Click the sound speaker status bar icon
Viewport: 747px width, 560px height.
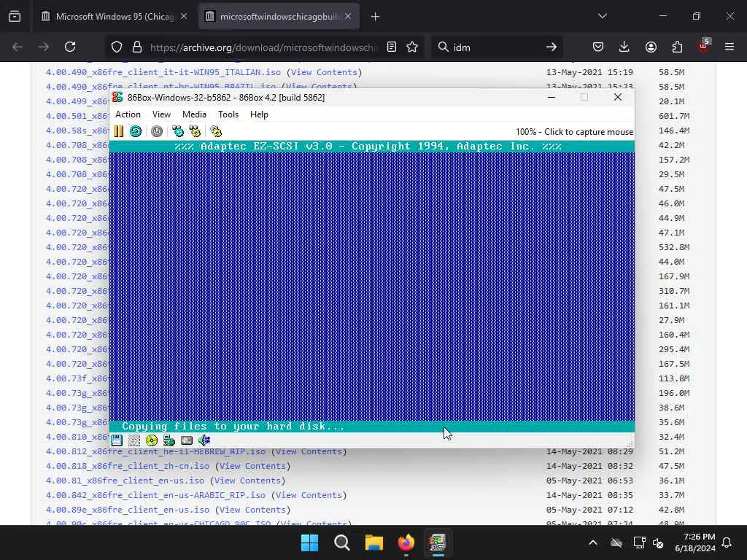coord(204,440)
